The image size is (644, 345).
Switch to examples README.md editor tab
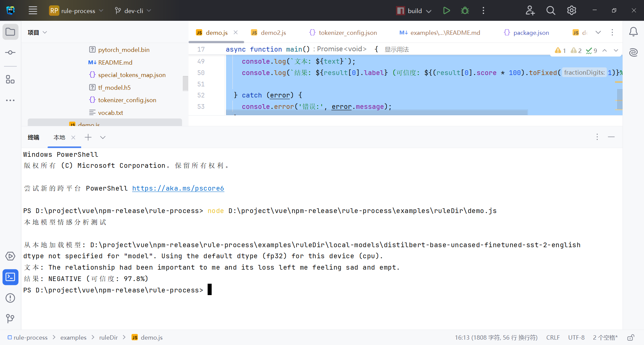click(445, 32)
